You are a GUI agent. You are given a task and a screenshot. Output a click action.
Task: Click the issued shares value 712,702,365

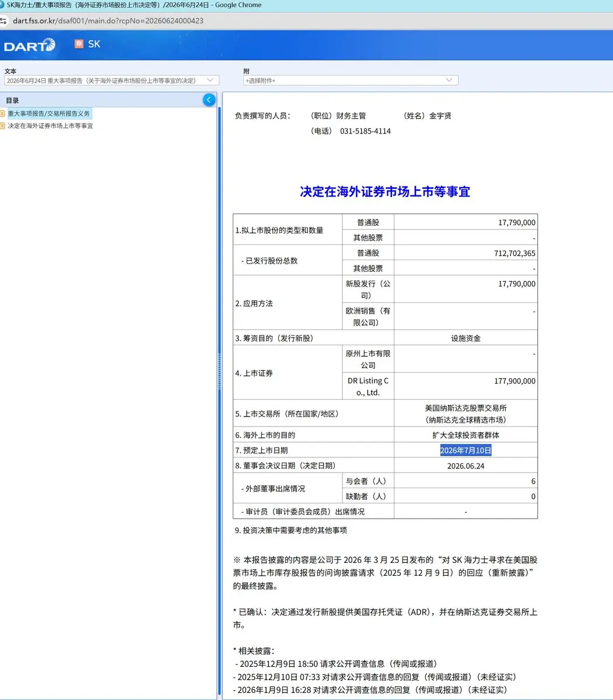514,253
